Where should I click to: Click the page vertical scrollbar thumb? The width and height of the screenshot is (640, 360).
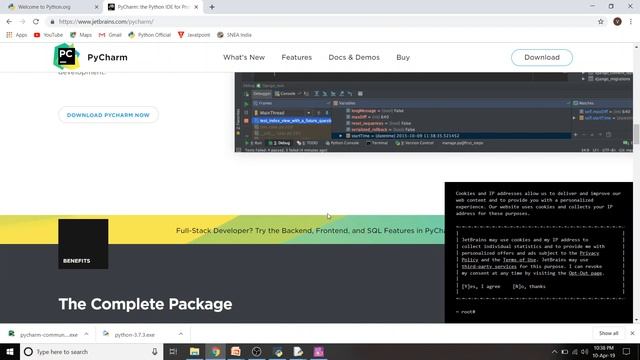pyautogui.click(x=636, y=134)
